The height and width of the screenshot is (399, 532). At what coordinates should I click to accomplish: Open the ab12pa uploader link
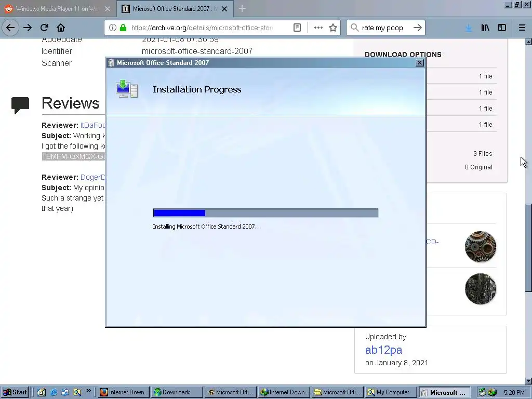[x=383, y=350]
